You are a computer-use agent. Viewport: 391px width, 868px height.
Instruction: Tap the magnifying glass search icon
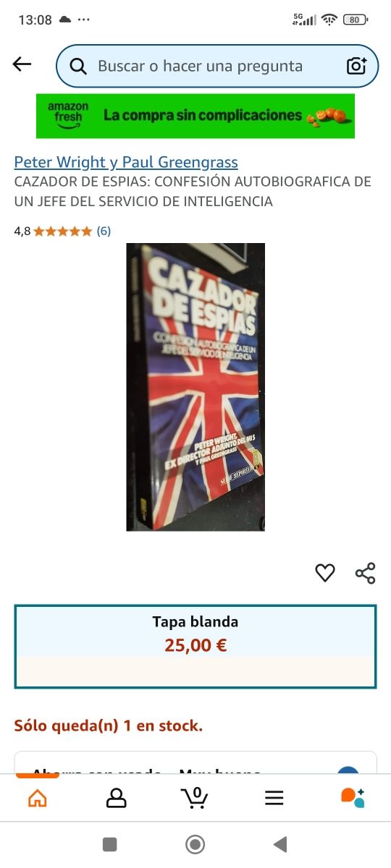(78, 67)
